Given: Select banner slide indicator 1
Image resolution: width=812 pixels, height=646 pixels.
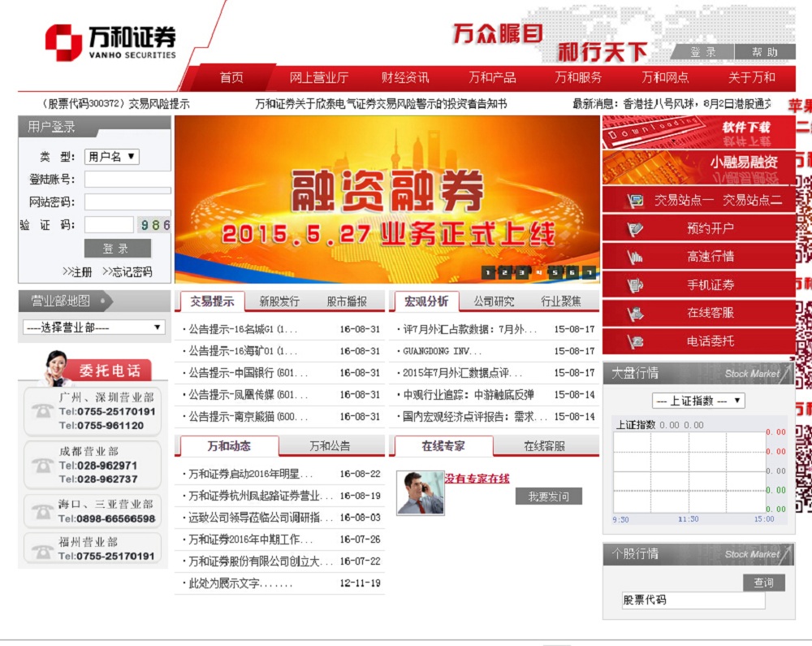Looking at the screenshot, I should 488,272.
